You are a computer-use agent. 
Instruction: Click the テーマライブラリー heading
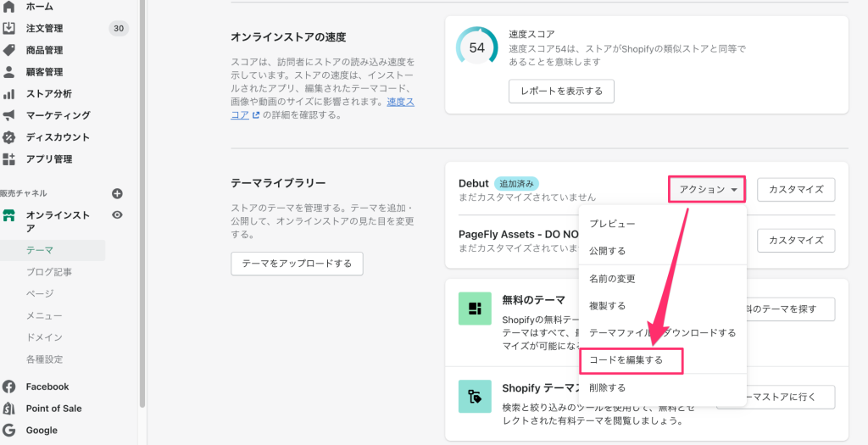[278, 182]
